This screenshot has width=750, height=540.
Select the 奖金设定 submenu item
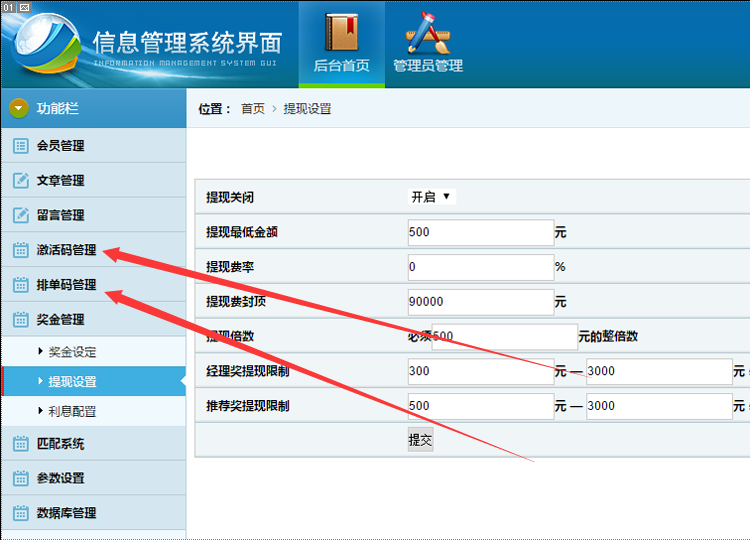point(94,352)
